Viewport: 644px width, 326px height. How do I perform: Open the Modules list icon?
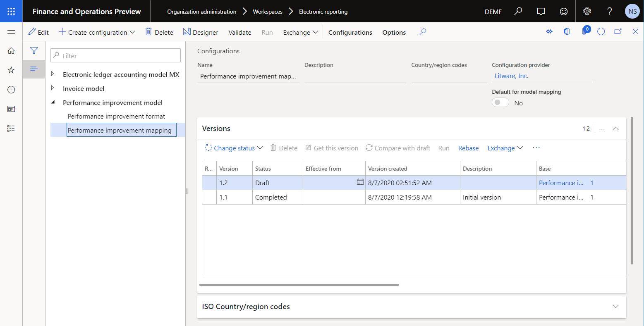point(11,128)
